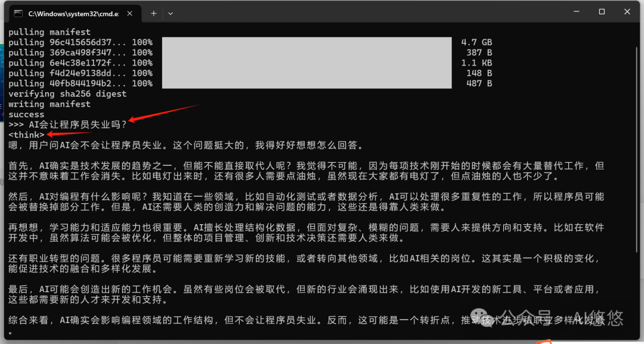Click the 'verifying sha256 digest' line

(x=67, y=94)
